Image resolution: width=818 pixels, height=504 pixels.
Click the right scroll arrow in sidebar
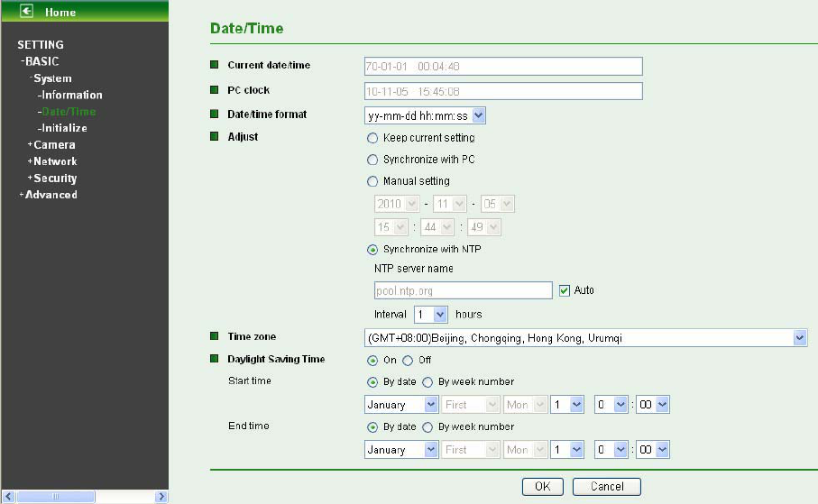(x=161, y=496)
